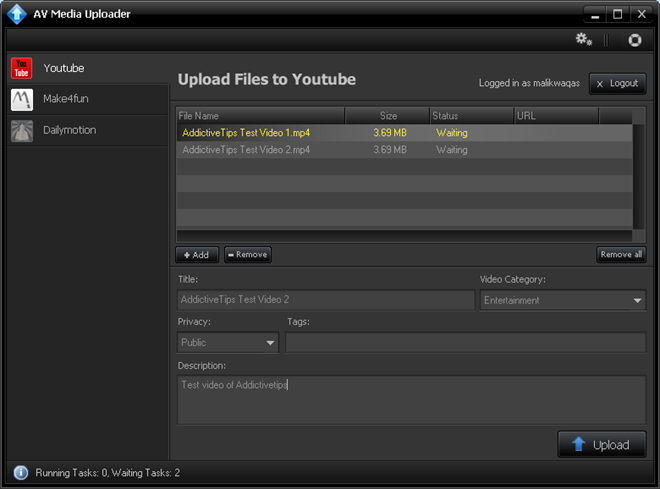Viewport: 660px width, 489px height.
Task: Add a new file to the list
Action: click(x=197, y=255)
